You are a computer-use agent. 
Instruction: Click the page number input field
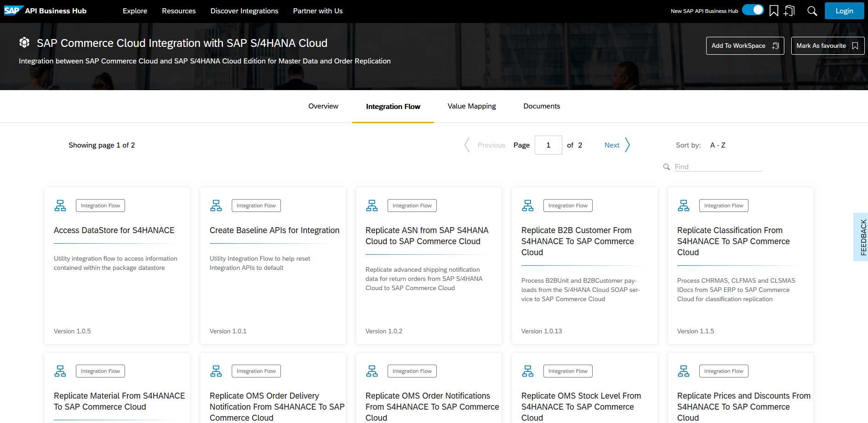pos(548,145)
